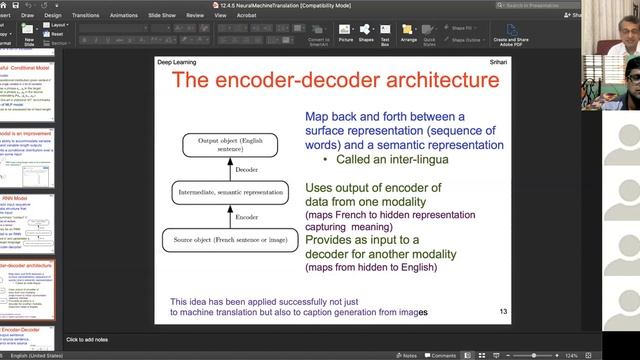Switch to Slide Sorter view
Viewport: 640px width, 360px height.
coord(482,356)
